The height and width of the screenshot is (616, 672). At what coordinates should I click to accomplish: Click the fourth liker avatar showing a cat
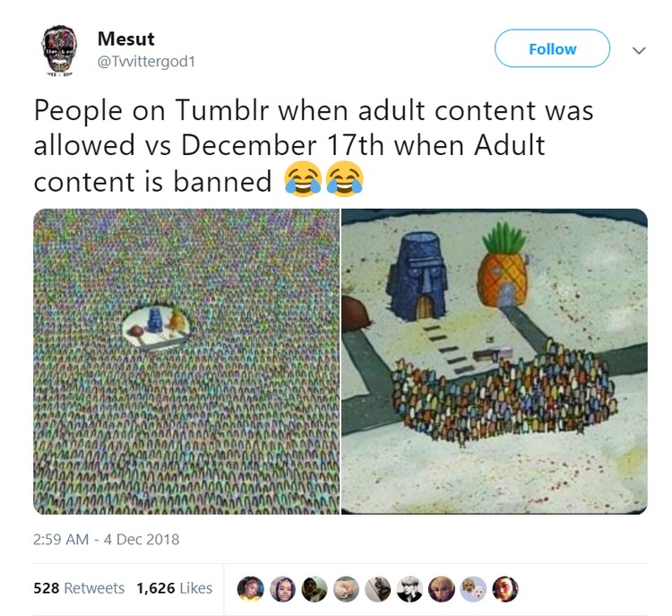point(346,588)
